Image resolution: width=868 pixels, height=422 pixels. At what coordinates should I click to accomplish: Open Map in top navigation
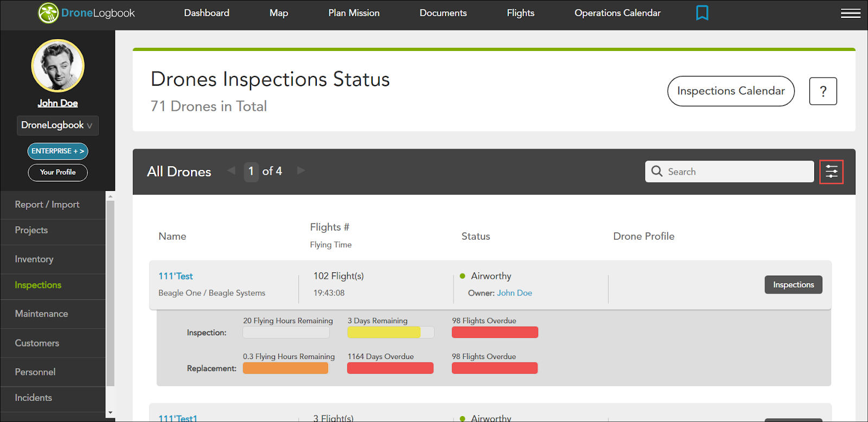tap(279, 13)
